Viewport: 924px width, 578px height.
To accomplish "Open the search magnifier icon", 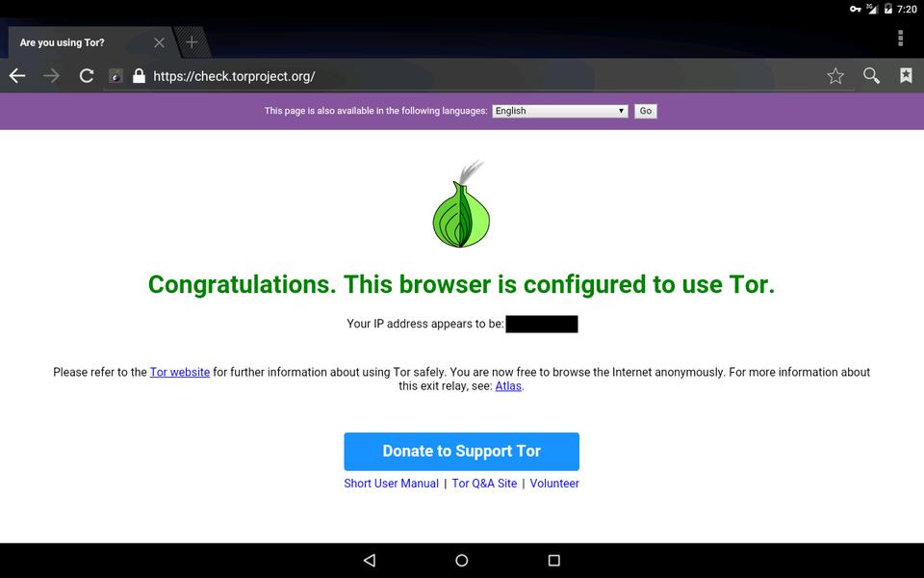I will click(x=871, y=75).
